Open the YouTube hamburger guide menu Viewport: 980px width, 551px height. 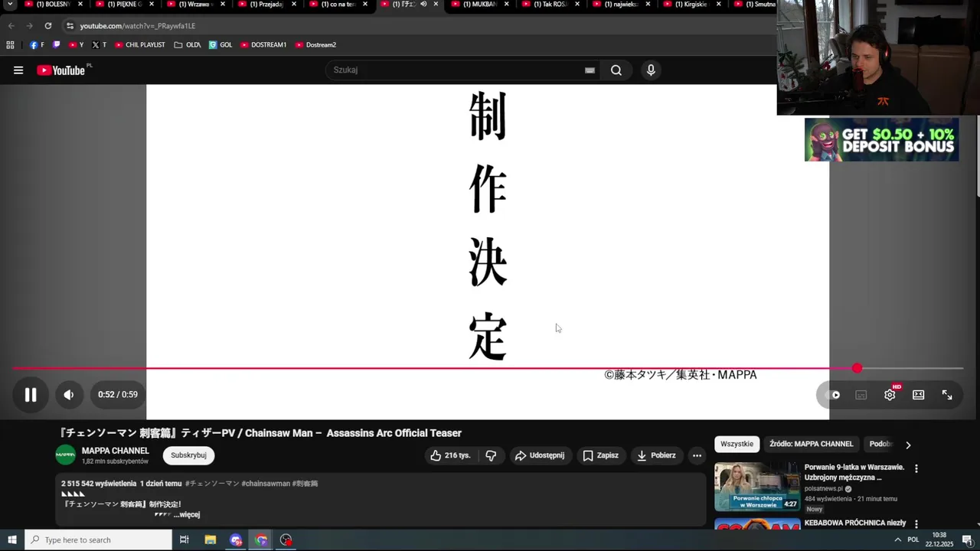[18, 70]
